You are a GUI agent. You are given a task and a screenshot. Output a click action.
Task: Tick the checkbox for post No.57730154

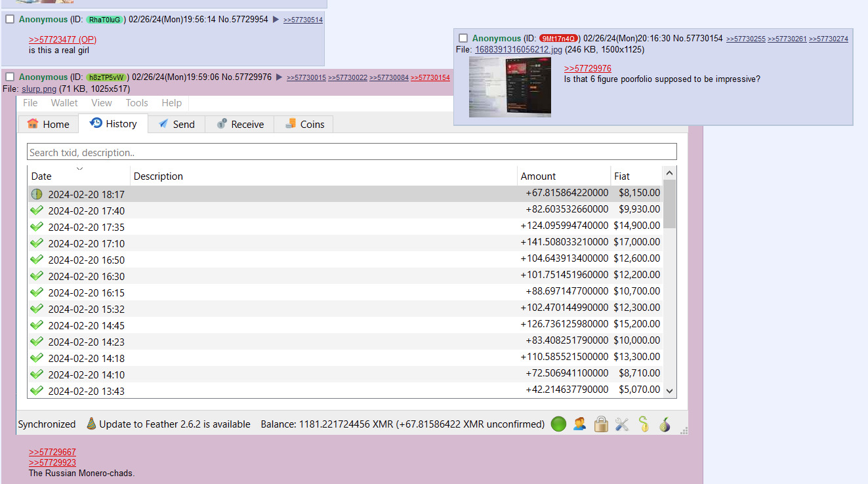(463, 39)
